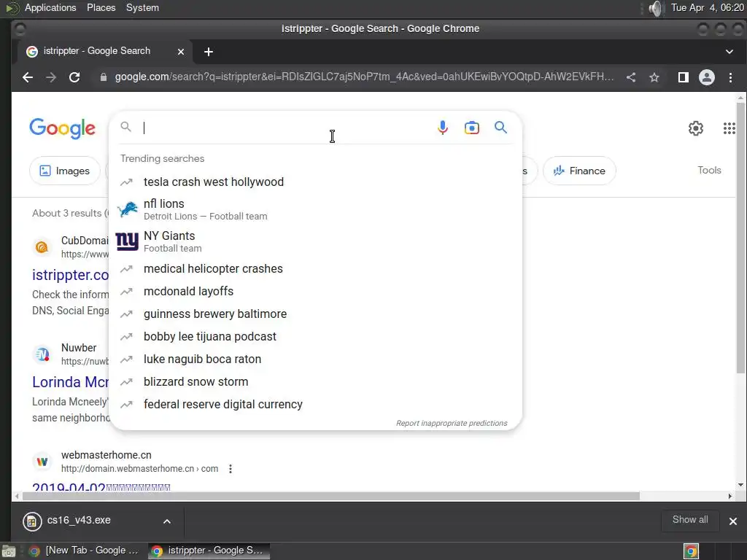747x560 pixels.
Task: Click the vertical page scrollbar
Action: pos(740,238)
